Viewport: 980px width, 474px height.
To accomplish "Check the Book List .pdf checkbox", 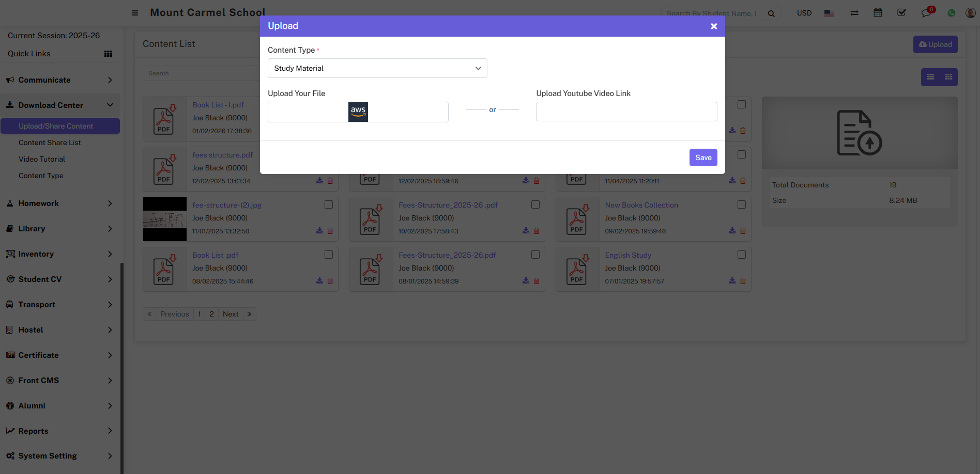I will coord(329,255).
